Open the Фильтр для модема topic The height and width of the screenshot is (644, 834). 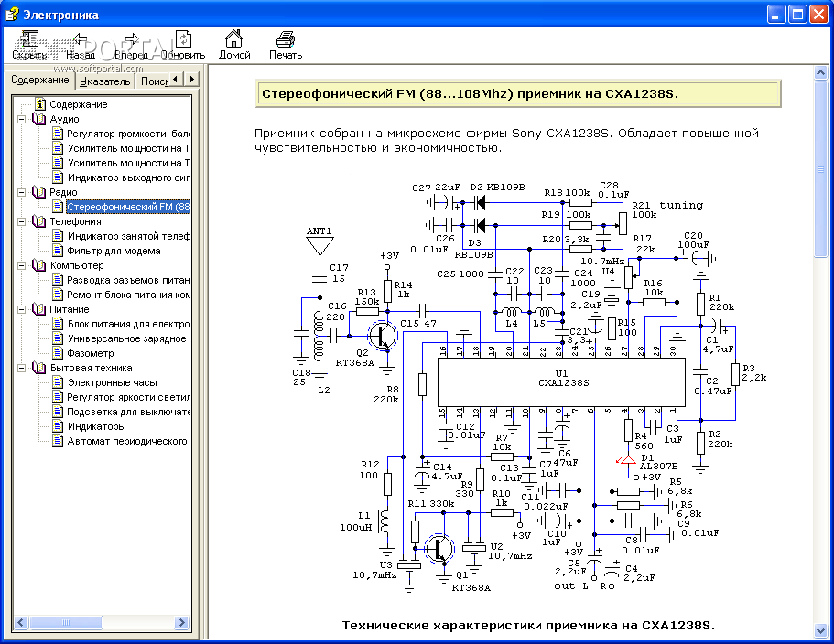(114, 251)
